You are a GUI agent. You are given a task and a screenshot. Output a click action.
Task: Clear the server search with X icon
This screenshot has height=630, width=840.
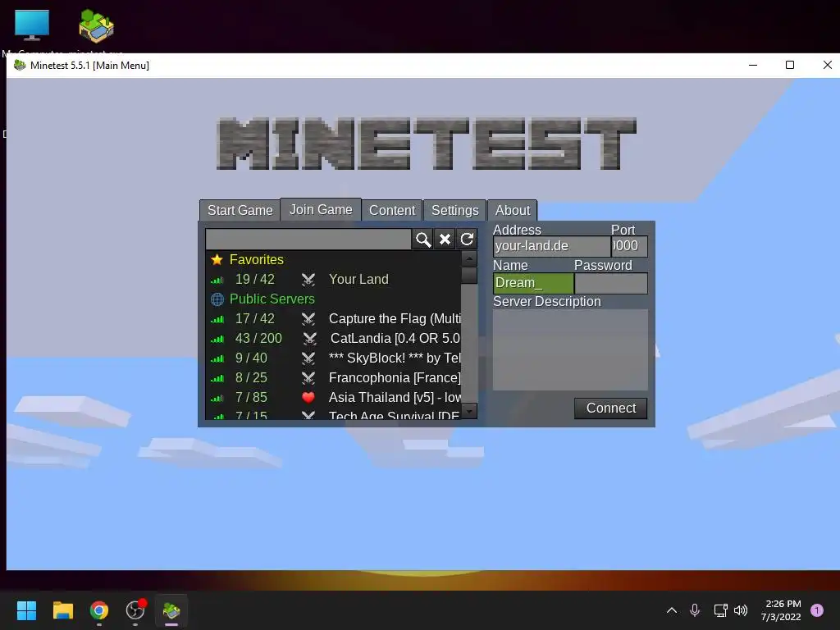[x=445, y=239]
